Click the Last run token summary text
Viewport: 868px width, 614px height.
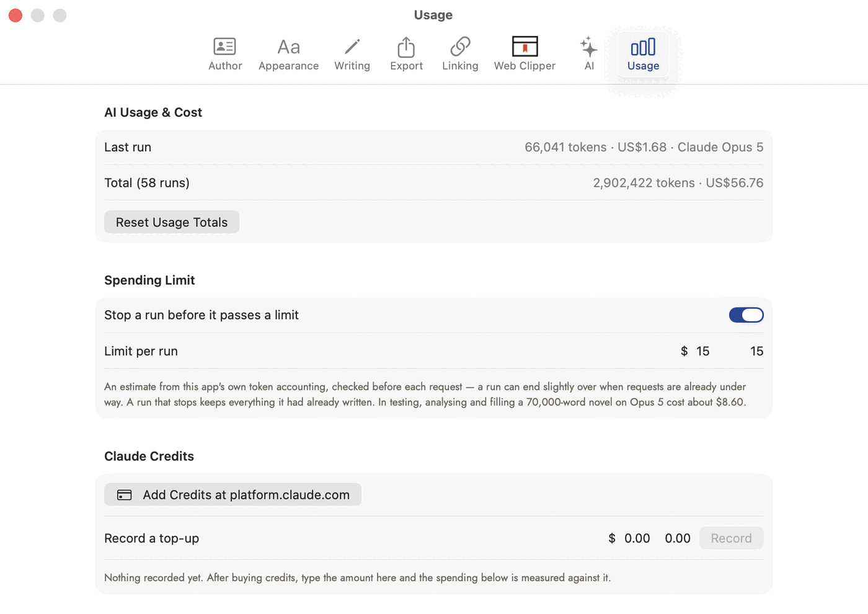pos(644,147)
